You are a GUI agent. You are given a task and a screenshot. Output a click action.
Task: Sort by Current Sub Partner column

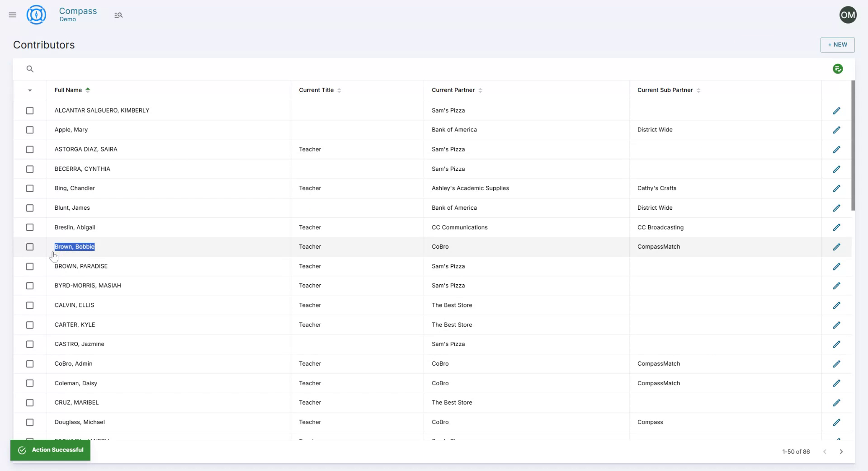click(x=698, y=90)
